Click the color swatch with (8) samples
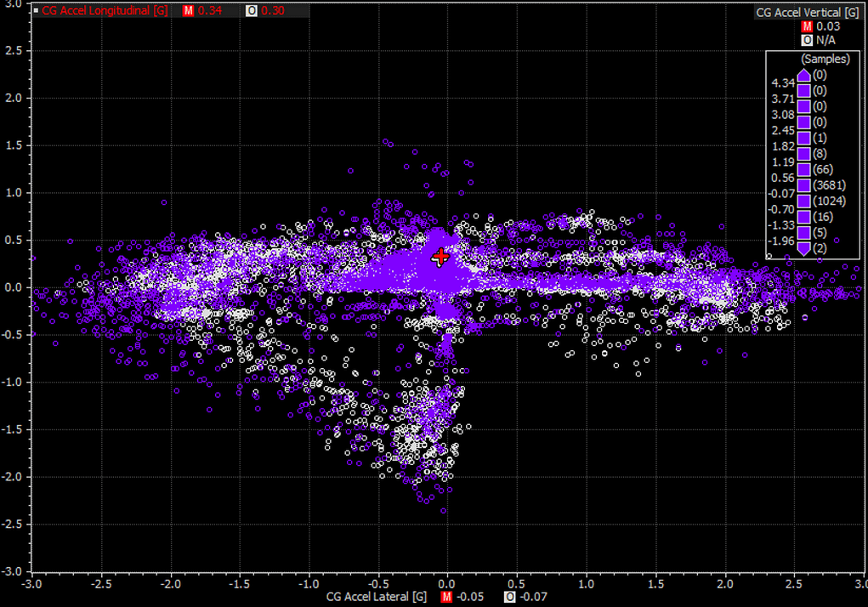 [x=803, y=154]
